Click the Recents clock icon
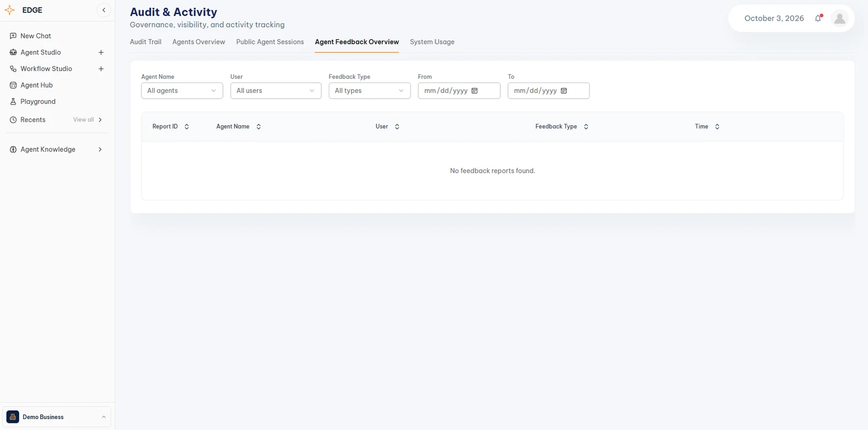Viewport: 868px width, 430px height. click(x=13, y=120)
